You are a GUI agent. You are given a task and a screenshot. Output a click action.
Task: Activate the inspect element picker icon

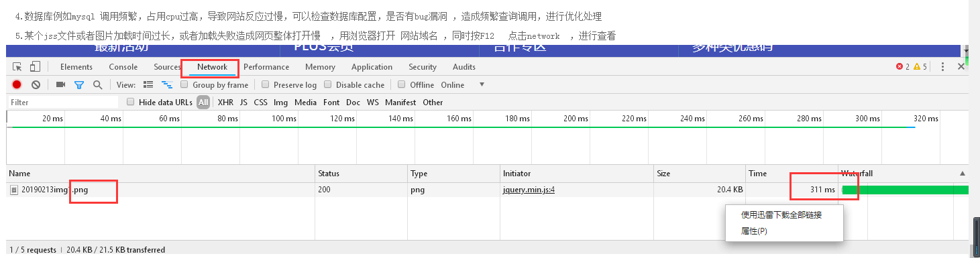[x=17, y=67]
